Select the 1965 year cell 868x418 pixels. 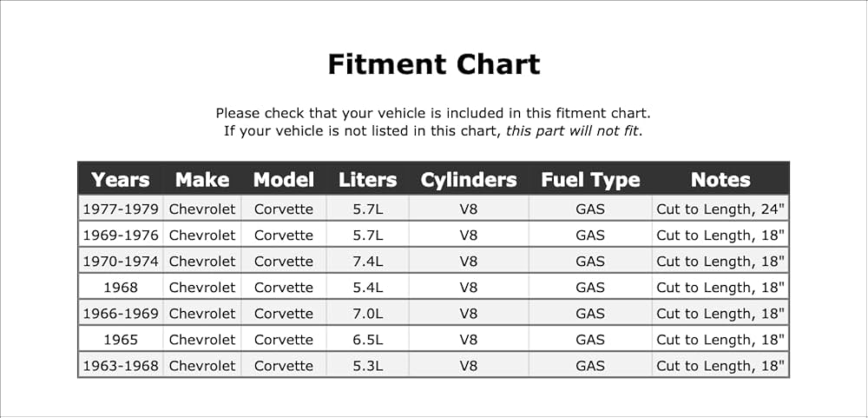[x=121, y=339]
